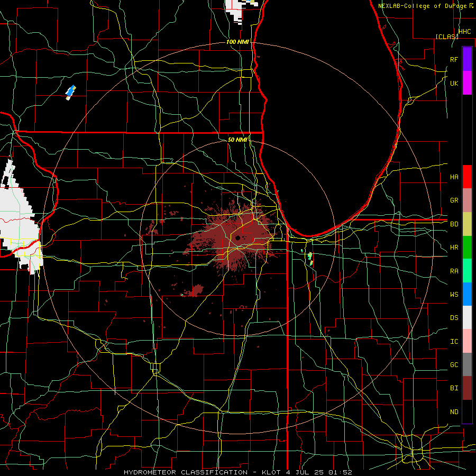Click the "GC" legend label
This screenshot has width=476, height=476.
click(454, 365)
